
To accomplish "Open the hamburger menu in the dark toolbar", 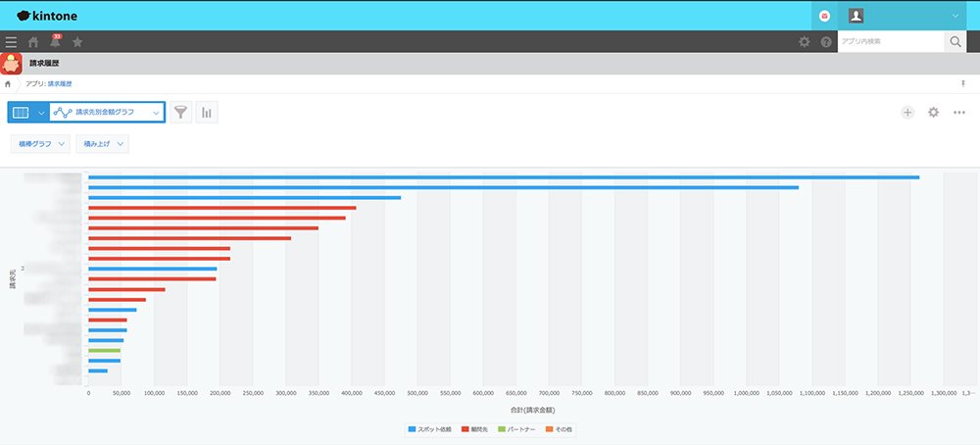I will (11, 42).
